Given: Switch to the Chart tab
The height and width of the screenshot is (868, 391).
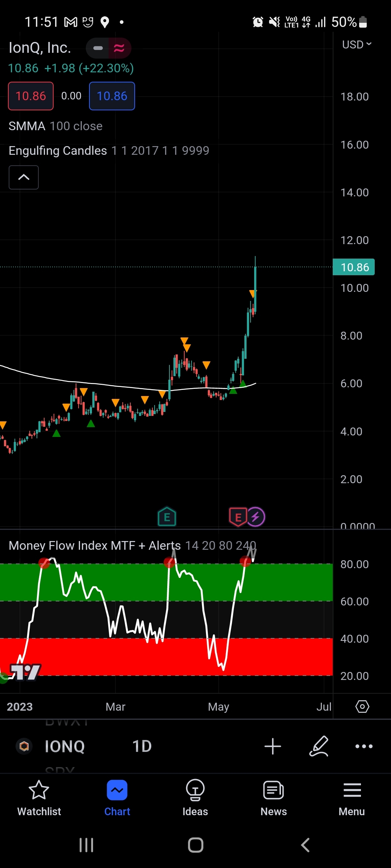Looking at the screenshot, I should pyautogui.click(x=117, y=799).
